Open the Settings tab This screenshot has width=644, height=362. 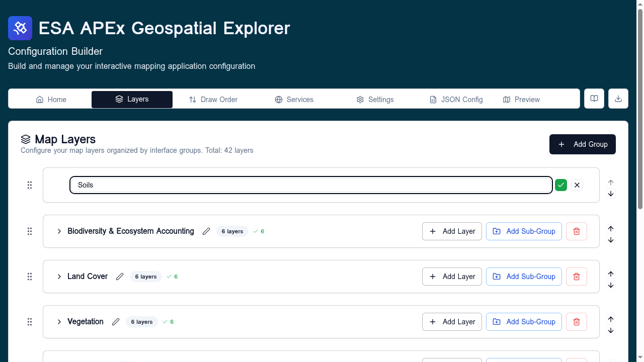tap(375, 100)
